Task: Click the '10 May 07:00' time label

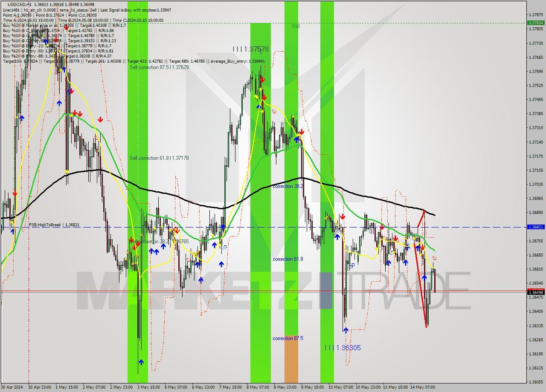Action: pyautogui.click(x=340, y=387)
